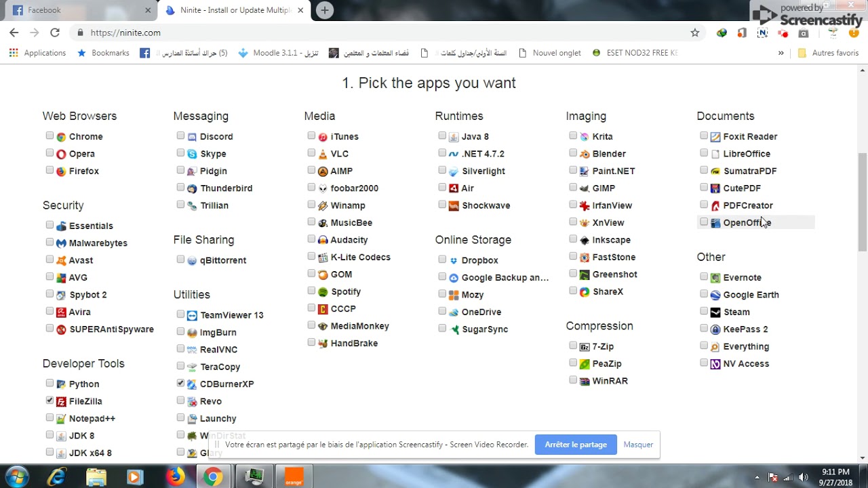Screen dimensions: 868x488
Task: Click the Google Backup an… label
Action: coord(505,277)
